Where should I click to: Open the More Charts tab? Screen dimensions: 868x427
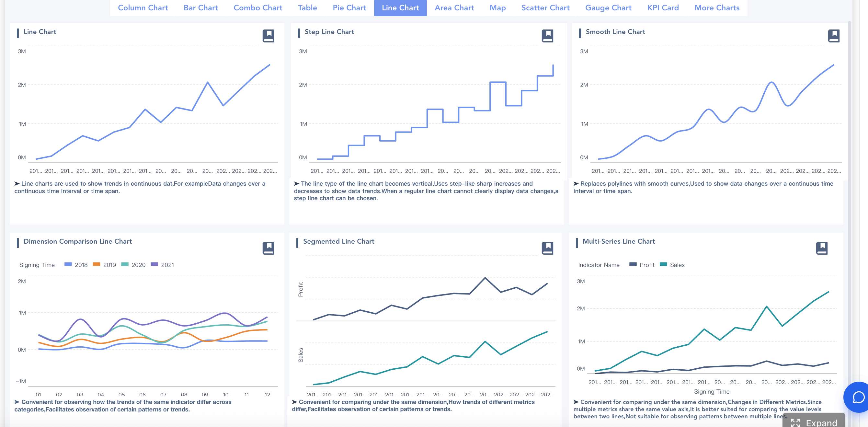pyautogui.click(x=717, y=8)
